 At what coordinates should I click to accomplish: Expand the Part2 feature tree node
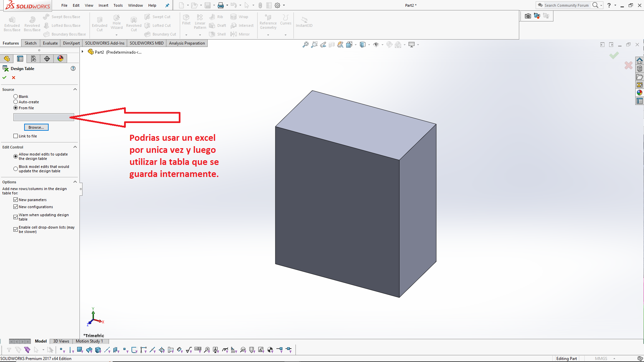(x=83, y=52)
